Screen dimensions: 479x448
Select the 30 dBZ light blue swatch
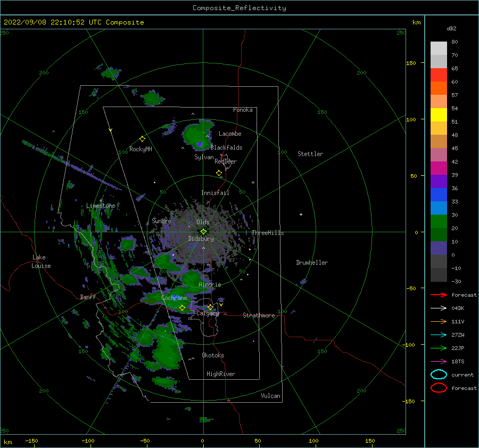coord(439,208)
